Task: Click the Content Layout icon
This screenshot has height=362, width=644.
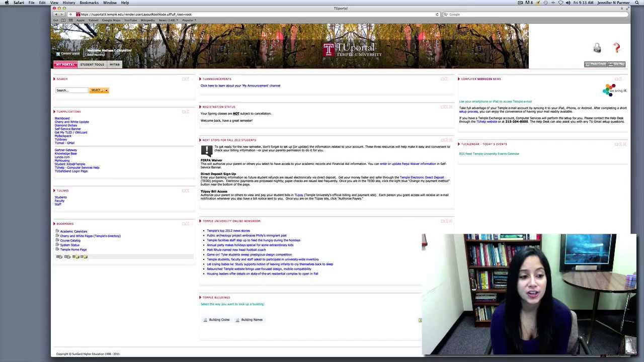Action: (x=58, y=54)
